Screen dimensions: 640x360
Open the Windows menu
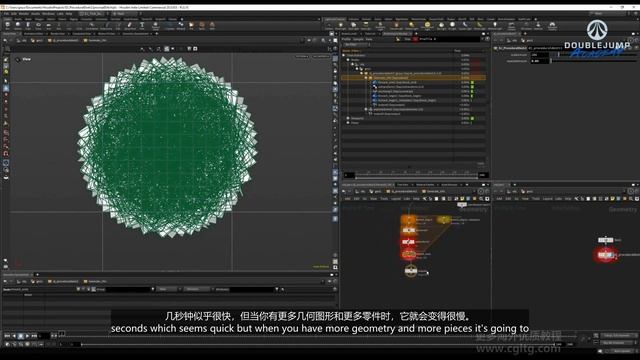(48, 13)
